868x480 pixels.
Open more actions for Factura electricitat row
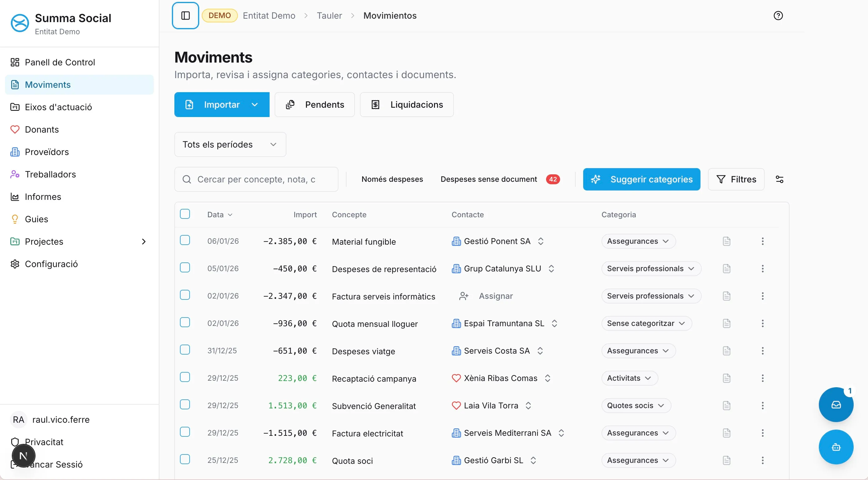762,433
